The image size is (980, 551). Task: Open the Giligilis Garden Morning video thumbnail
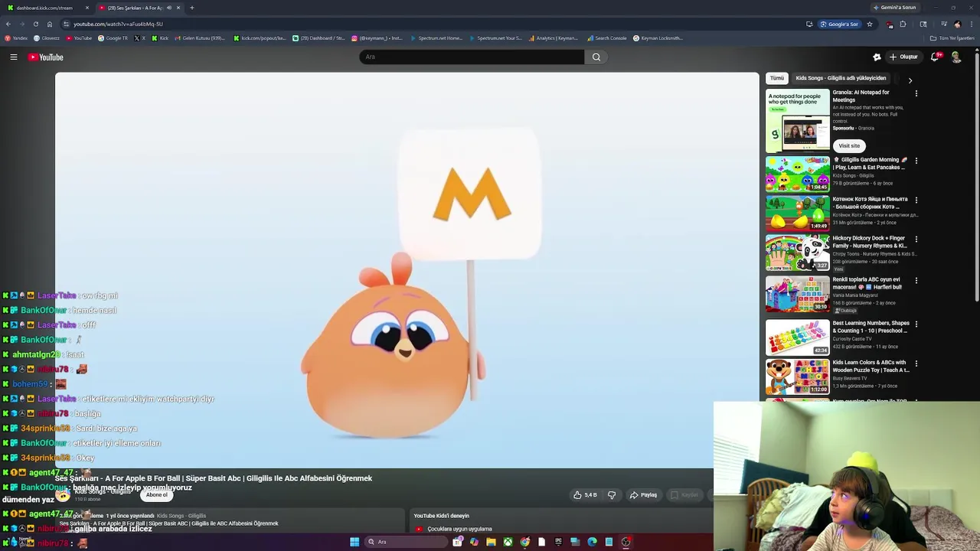tap(798, 174)
